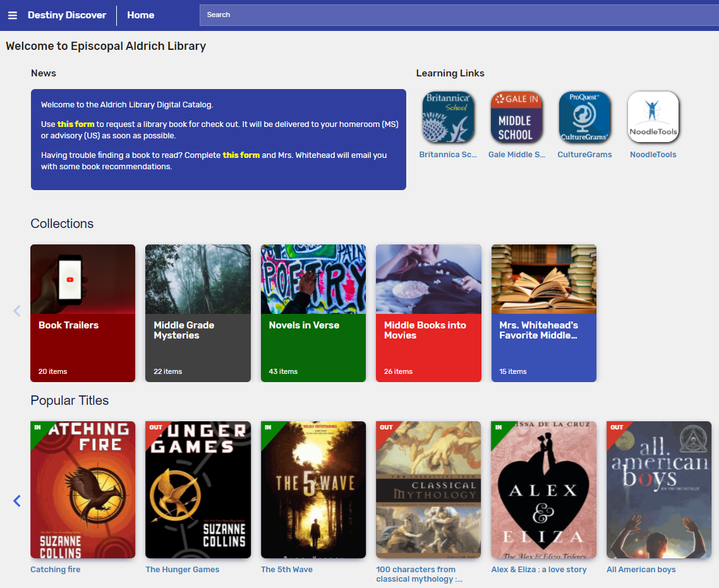This screenshot has width=719, height=588.
Task: Open the Gale Middle School icon
Action: (516, 117)
